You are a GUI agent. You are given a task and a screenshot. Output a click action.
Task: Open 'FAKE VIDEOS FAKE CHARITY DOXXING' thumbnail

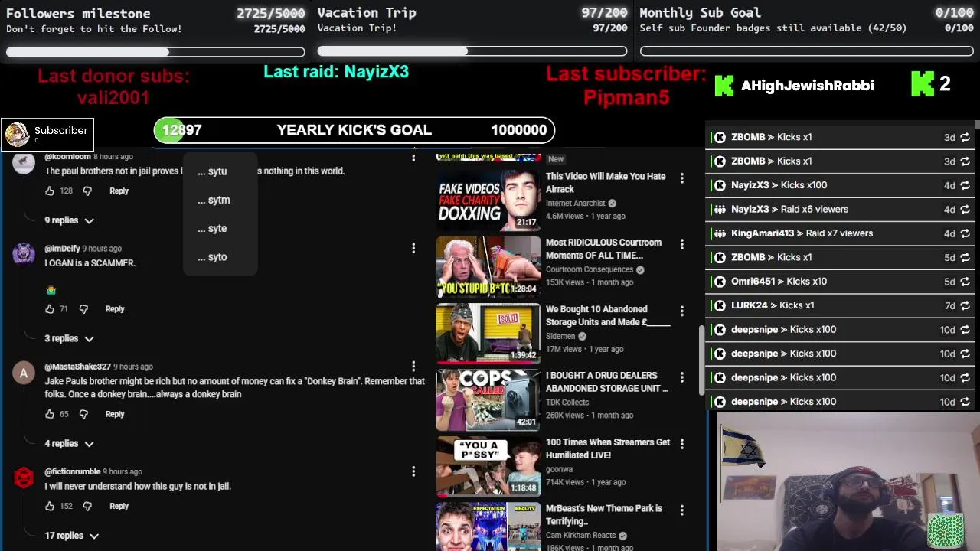point(488,201)
